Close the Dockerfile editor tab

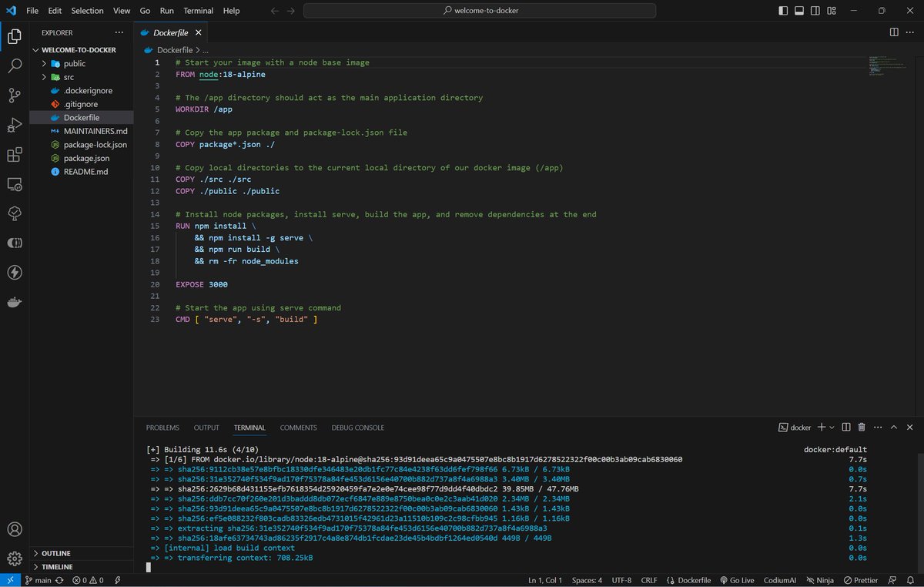[198, 32]
